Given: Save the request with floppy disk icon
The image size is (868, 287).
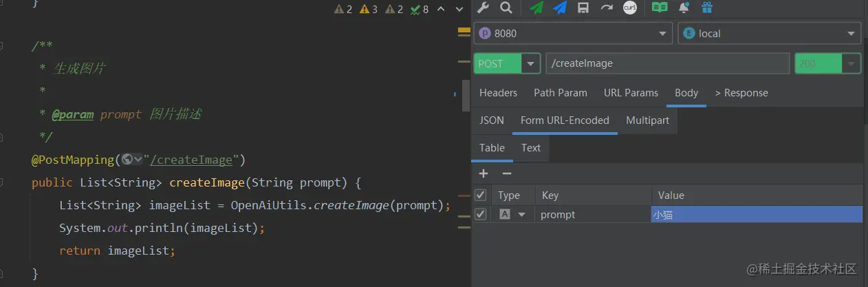Looking at the screenshot, I should pos(583,8).
